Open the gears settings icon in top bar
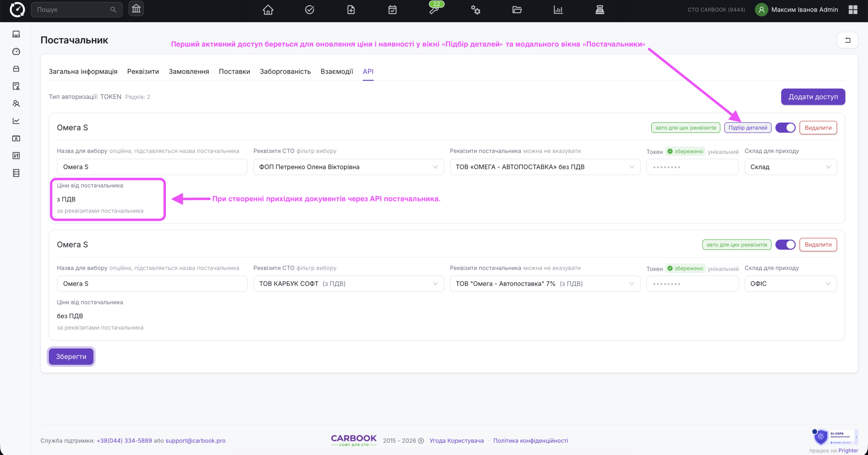Screen dimensions: 868x455 (x=475, y=10)
